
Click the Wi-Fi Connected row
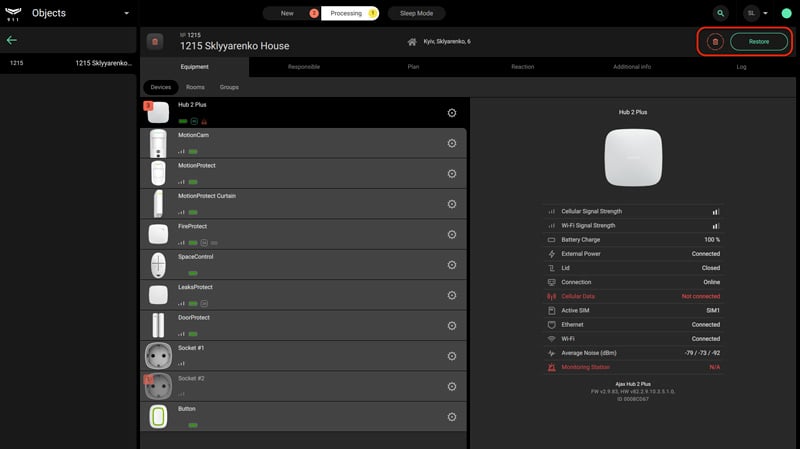pos(633,339)
